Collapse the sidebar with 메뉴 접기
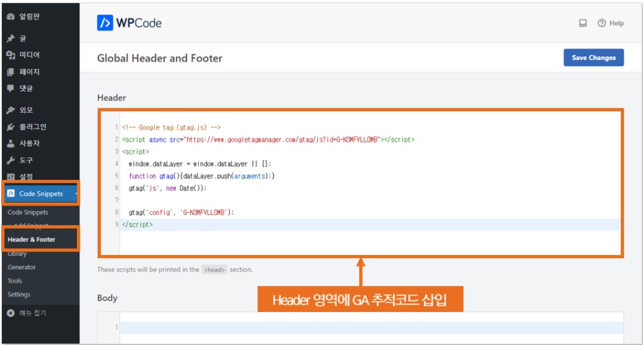 (33, 313)
